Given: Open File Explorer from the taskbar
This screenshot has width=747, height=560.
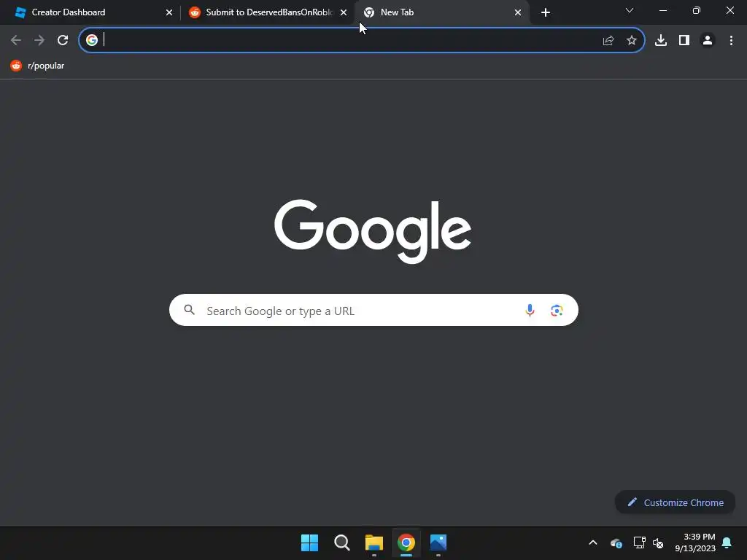Looking at the screenshot, I should (x=374, y=542).
